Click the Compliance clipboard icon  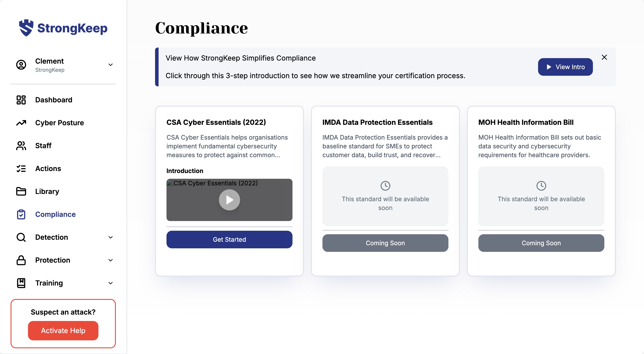click(x=21, y=214)
